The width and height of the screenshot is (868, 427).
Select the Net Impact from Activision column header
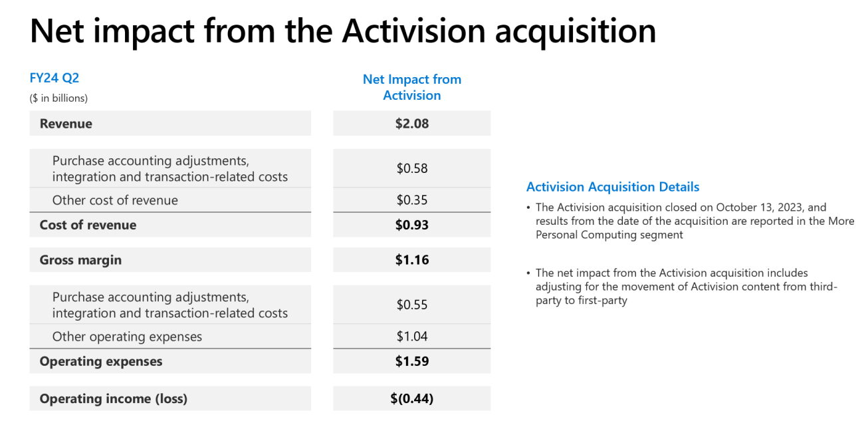coord(412,87)
